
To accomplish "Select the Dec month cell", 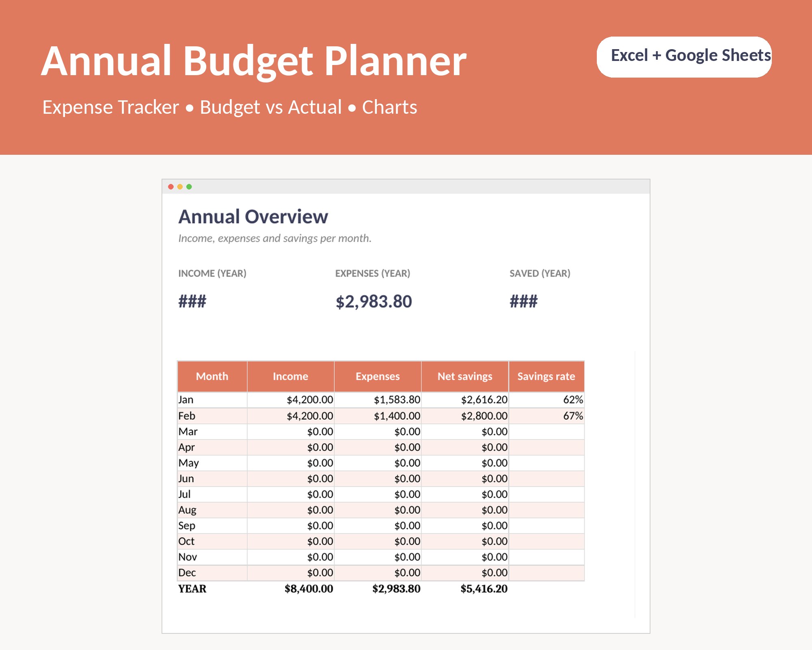I will tap(212, 573).
